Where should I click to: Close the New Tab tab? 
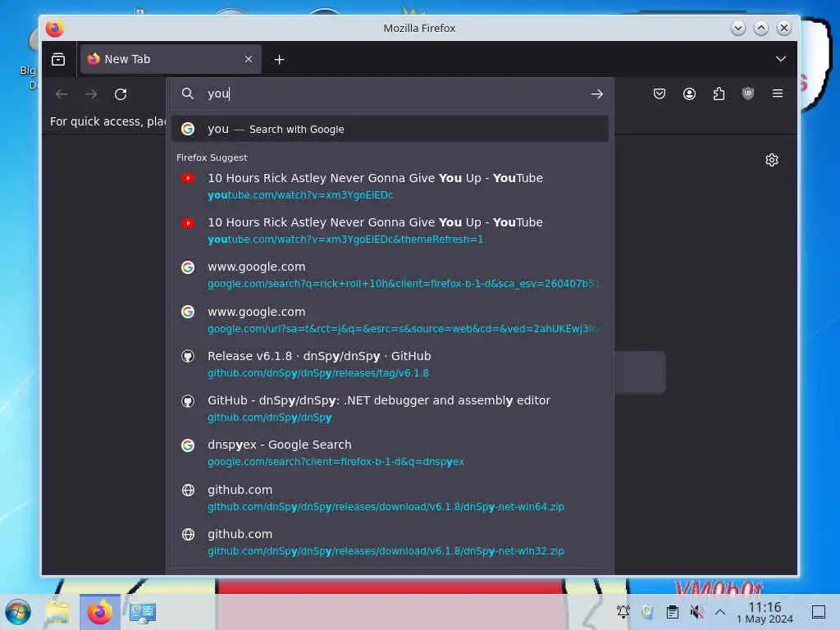click(x=248, y=59)
